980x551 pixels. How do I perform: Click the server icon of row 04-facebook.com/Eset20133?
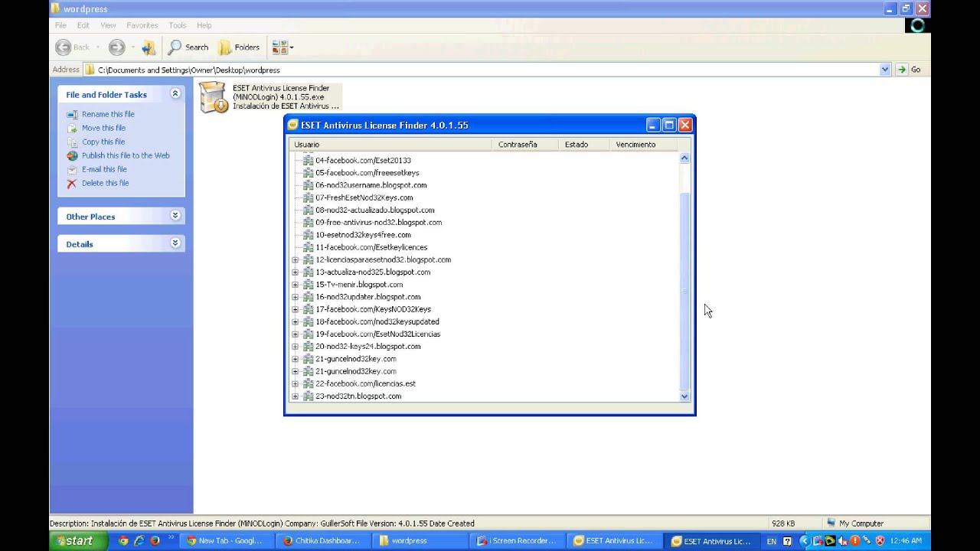pyautogui.click(x=309, y=160)
